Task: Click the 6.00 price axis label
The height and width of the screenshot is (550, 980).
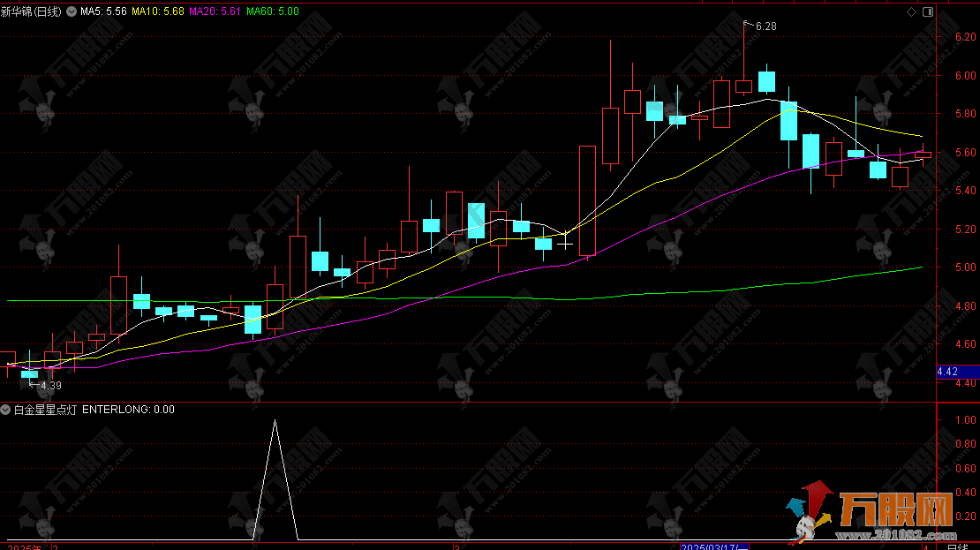Action: [966, 76]
